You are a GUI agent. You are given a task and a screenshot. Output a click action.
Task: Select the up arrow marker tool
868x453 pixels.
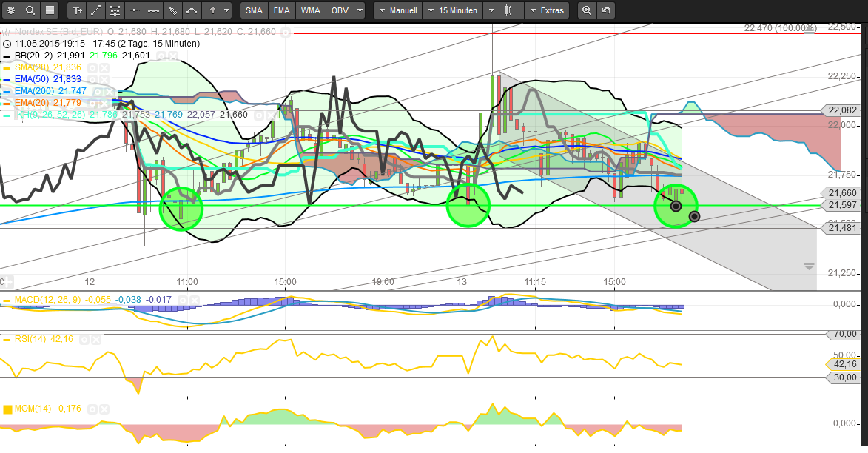pos(212,10)
